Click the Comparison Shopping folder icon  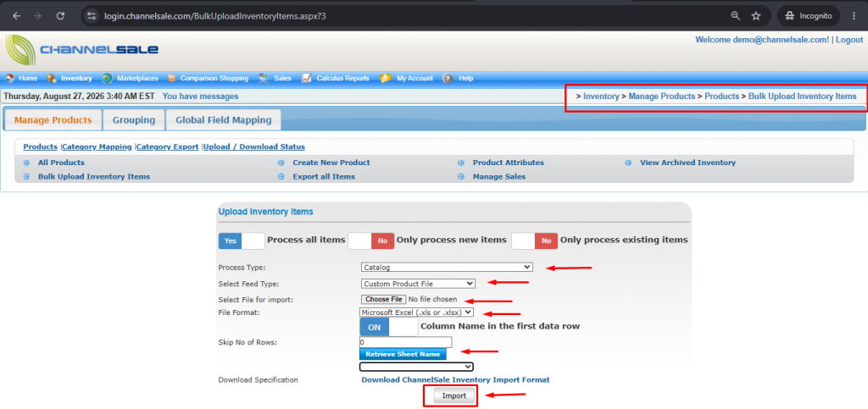click(171, 79)
